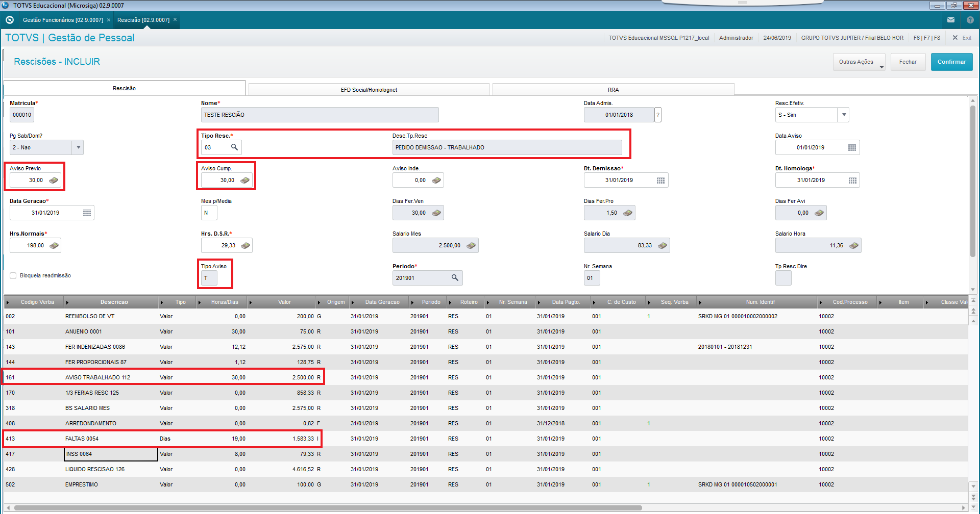Click calculator icon in Aviso Cump. field
The image size is (980, 514).
[245, 180]
